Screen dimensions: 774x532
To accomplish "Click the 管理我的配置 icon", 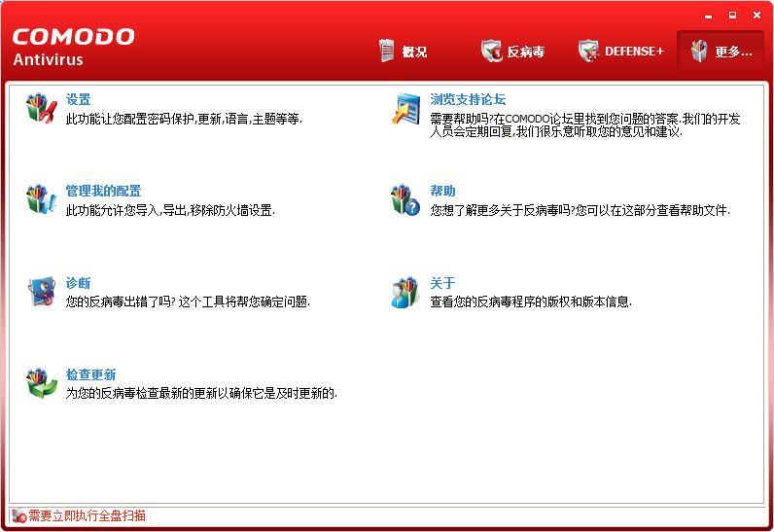I will click(x=42, y=198).
